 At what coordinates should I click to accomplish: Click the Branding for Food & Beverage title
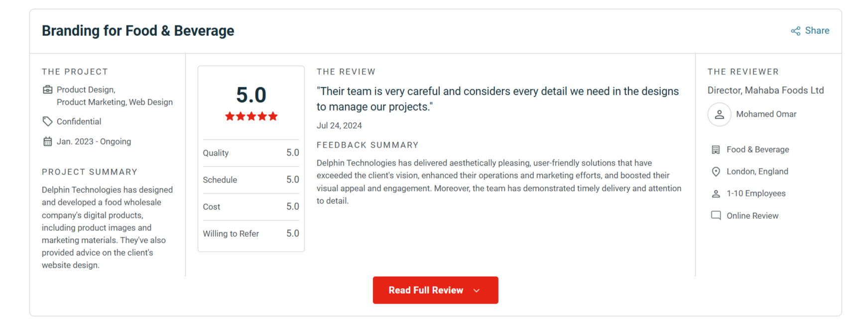pos(138,31)
